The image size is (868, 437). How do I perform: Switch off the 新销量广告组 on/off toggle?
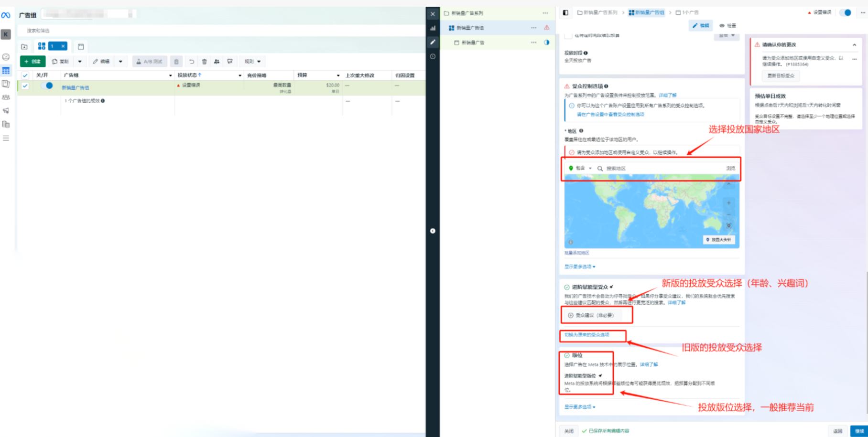click(x=47, y=86)
